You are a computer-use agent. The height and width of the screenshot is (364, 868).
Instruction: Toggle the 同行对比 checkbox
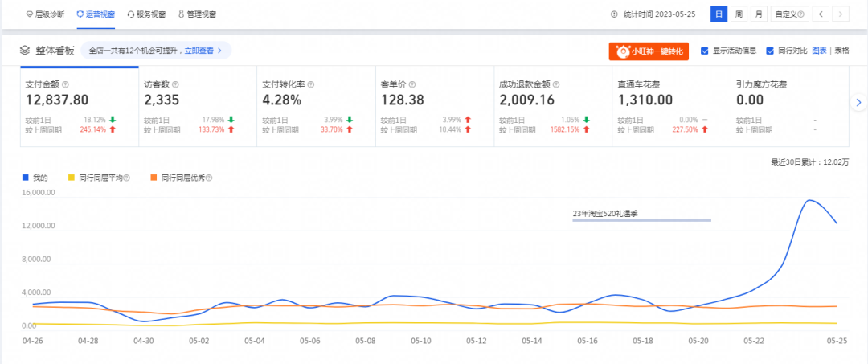770,51
